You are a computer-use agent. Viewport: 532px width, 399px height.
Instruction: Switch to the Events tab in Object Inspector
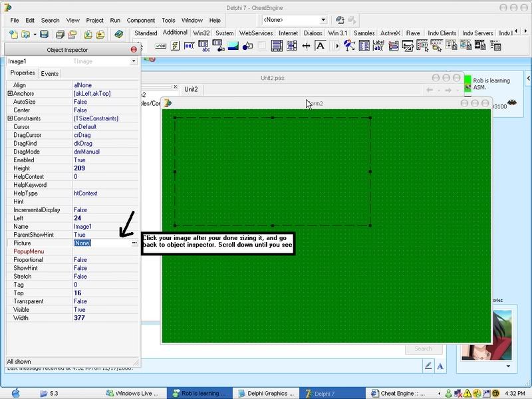pos(49,73)
